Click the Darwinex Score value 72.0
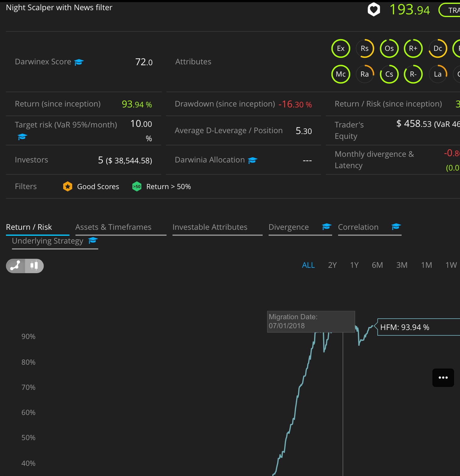460x476 pixels. coord(144,62)
